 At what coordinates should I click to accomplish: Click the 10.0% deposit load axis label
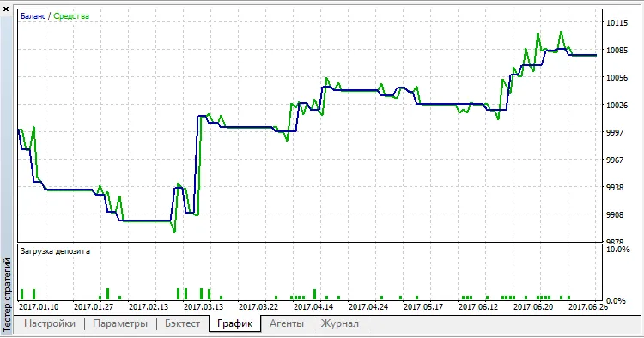tap(617, 250)
